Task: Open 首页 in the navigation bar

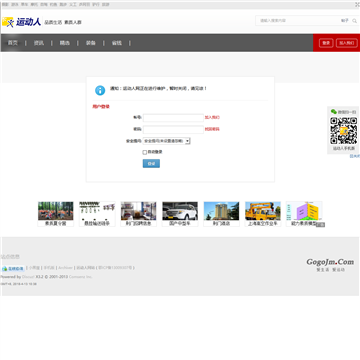Action: click(13, 43)
